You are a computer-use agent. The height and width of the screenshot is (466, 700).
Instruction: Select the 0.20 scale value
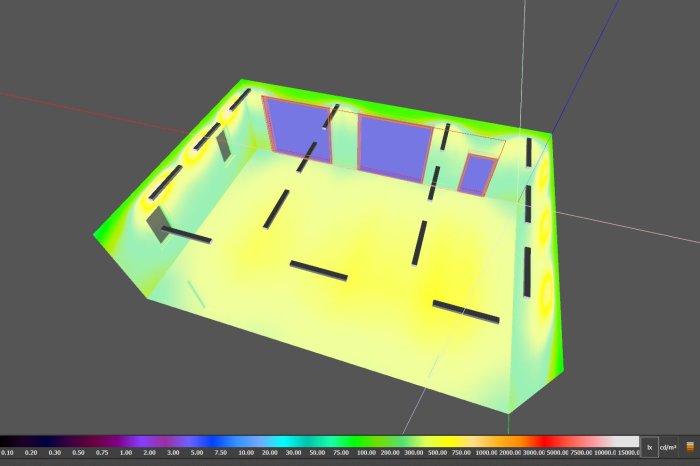tap(31, 453)
